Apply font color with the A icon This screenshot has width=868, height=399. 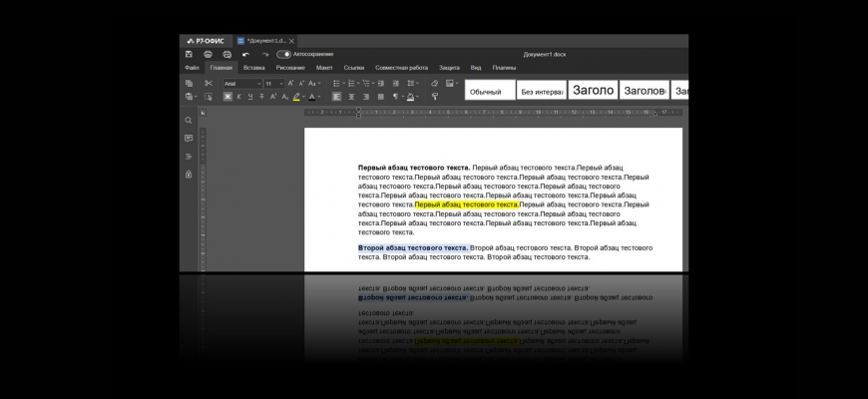311,97
